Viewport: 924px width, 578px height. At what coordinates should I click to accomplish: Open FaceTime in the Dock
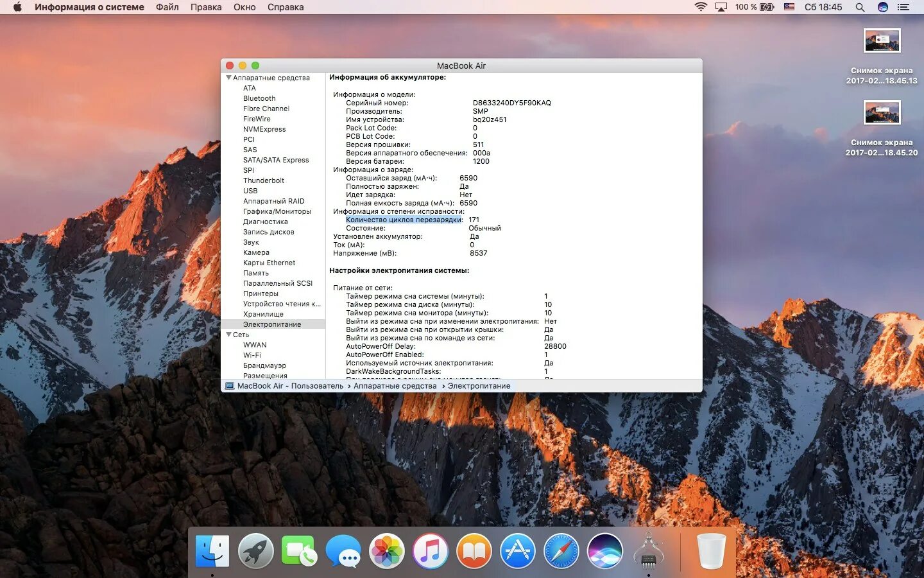[x=299, y=551]
